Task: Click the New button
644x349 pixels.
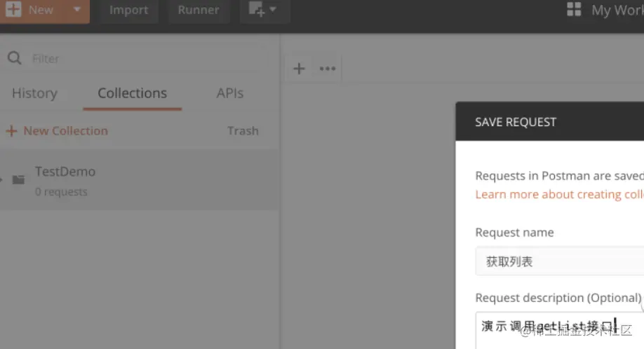Action: coord(29,9)
